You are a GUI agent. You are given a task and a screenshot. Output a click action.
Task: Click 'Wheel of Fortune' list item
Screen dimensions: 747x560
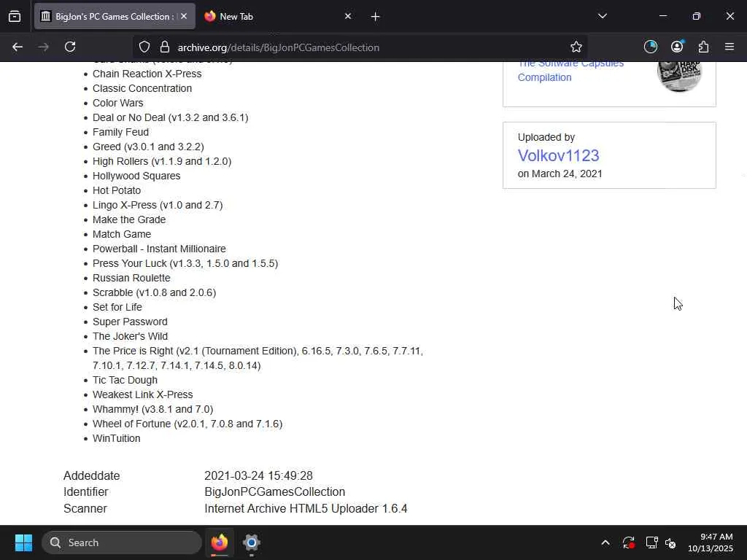[x=187, y=424]
